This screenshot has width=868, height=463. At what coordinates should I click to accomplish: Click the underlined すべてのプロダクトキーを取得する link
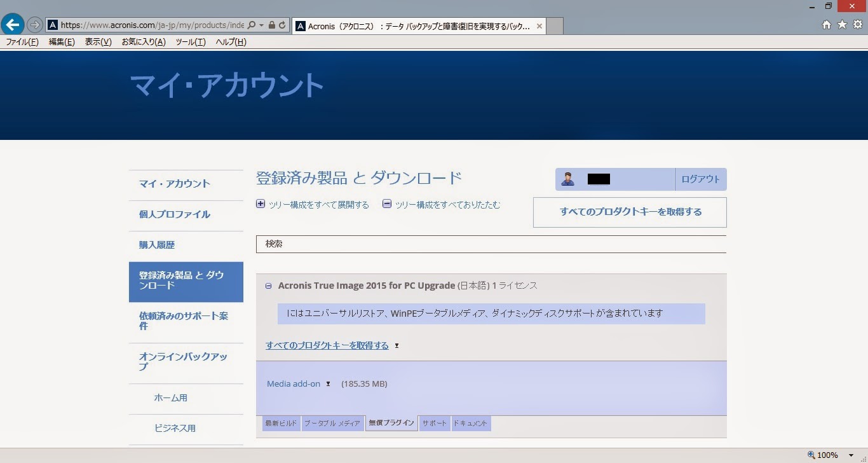coord(327,346)
